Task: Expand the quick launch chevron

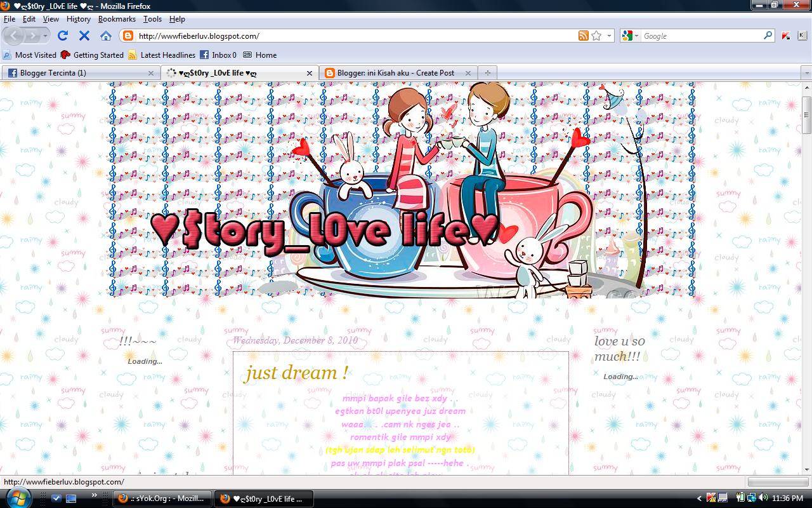Action: pyautogui.click(x=95, y=495)
